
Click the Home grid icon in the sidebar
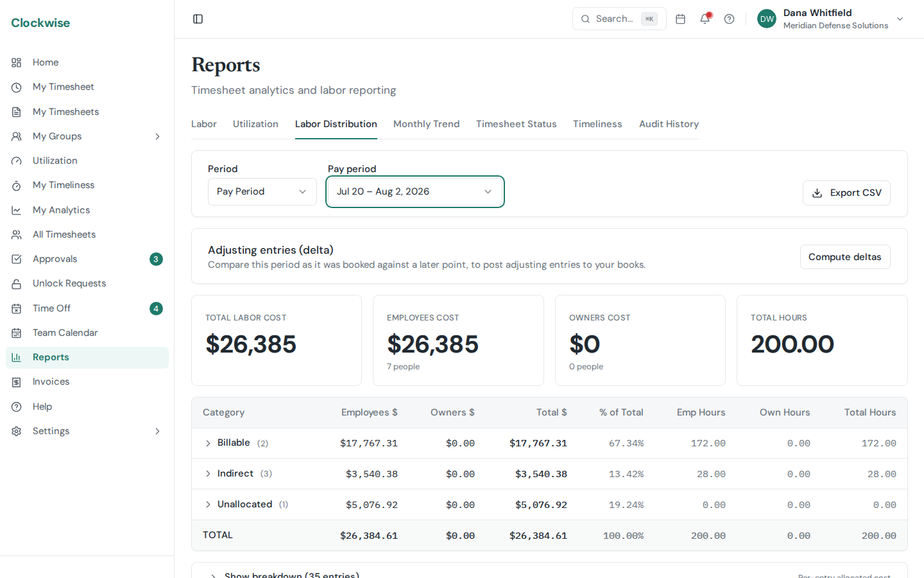[x=17, y=63]
